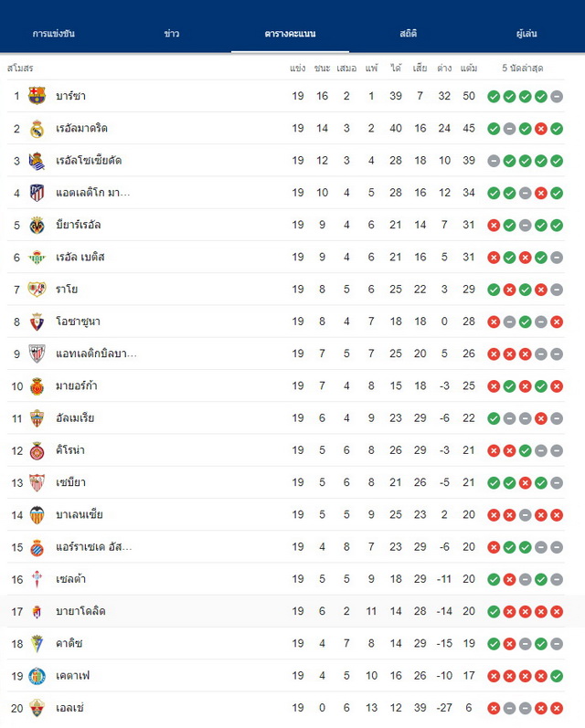
Task: Click Getafe's latest green win icon
Action: [x=557, y=677]
